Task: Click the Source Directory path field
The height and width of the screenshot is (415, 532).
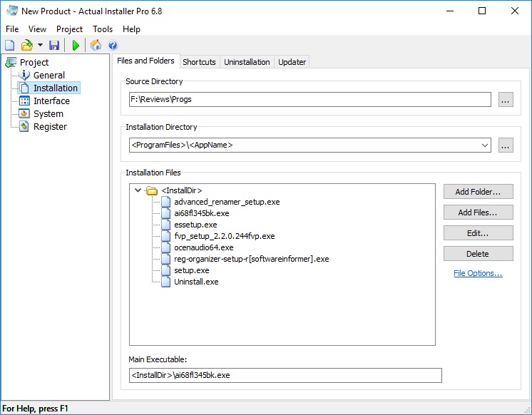Action: point(310,99)
